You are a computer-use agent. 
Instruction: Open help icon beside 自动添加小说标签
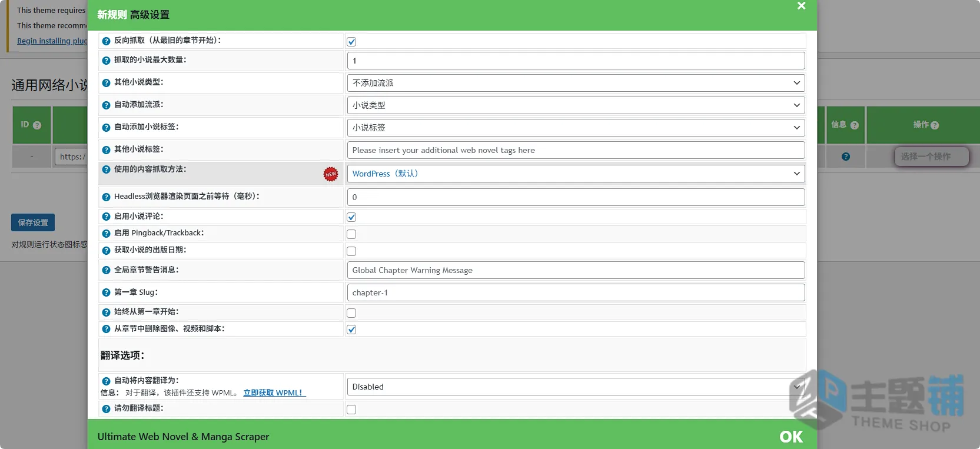(106, 128)
